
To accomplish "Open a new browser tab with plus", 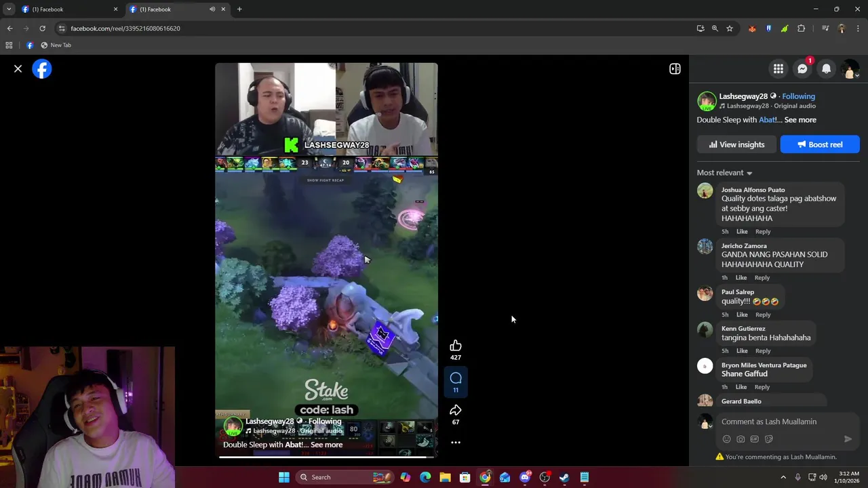I will point(239,9).
